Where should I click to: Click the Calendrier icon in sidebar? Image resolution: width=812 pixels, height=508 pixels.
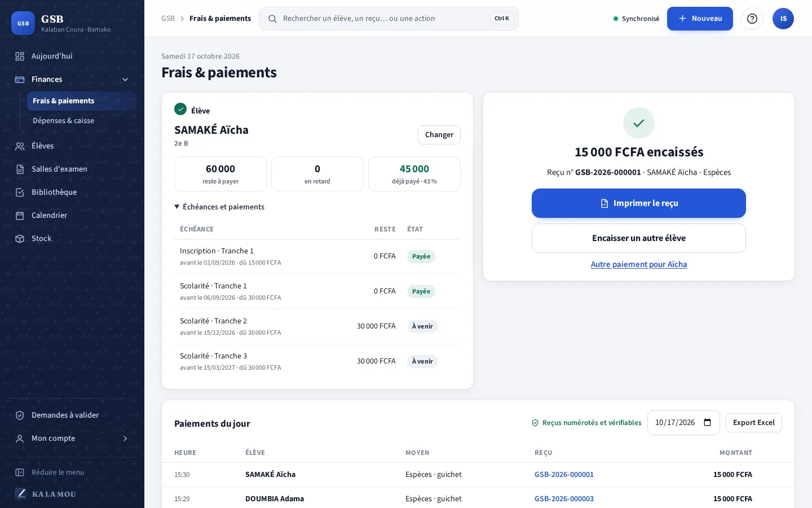(20, 215)
